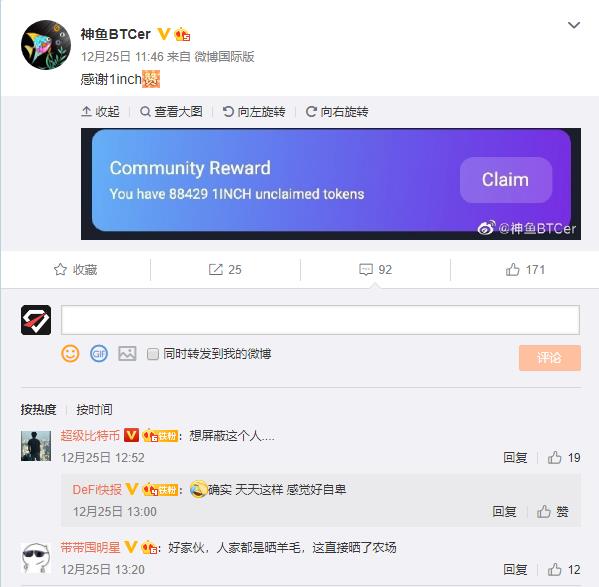
Task: Rotate image right with 向右旋转
Action: click(x=337, y=112)
